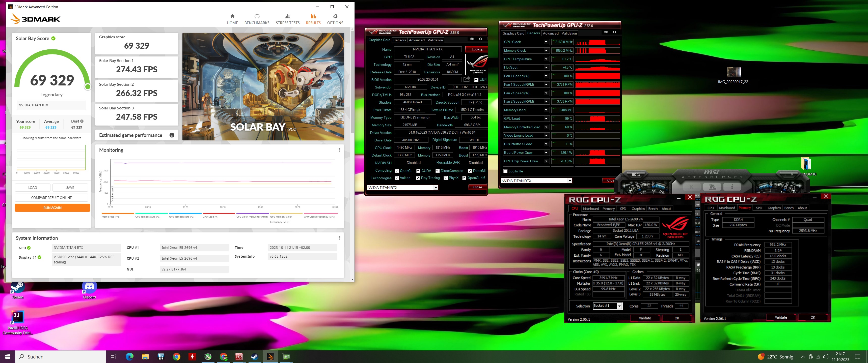Expand the GPU Temperature sensor dropdown
Viewport: 868px width, 363px height.
546,59
